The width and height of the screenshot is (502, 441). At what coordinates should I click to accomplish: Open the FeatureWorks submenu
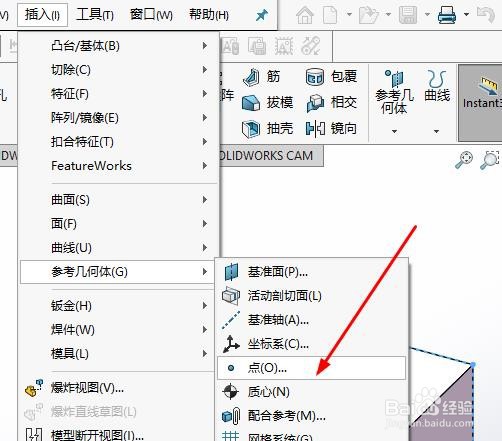119,166
